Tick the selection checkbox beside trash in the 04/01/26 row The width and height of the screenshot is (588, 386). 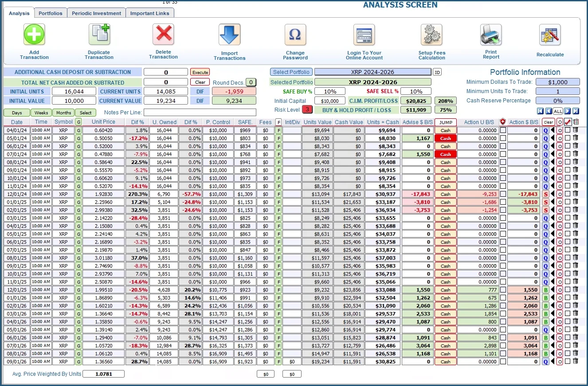[x=568, y=322]
